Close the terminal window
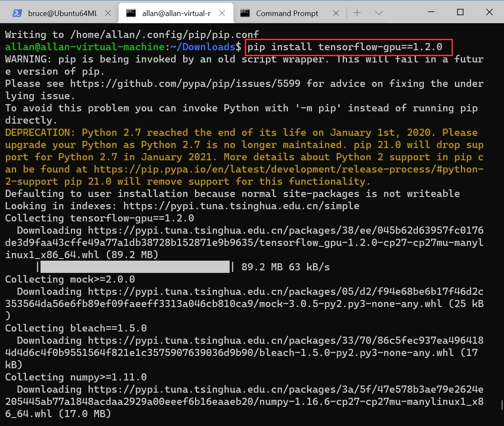Viewport: 504px width, 426px height. 489,12
